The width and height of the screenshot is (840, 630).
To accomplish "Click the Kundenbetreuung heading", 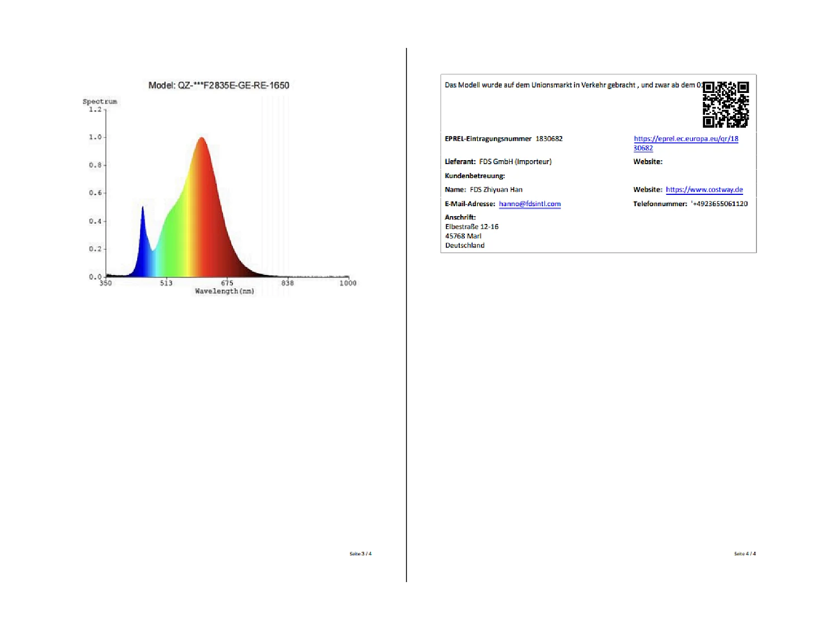I will (475, 176).
